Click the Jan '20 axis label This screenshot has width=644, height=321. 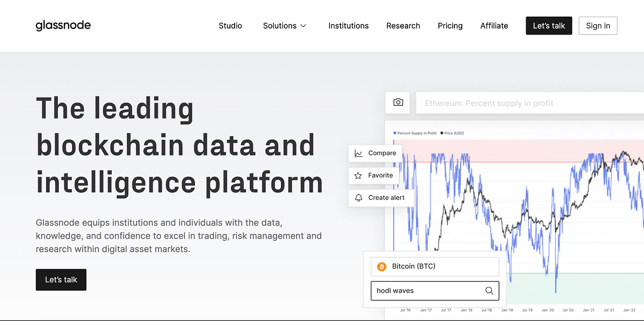point(547,310)
